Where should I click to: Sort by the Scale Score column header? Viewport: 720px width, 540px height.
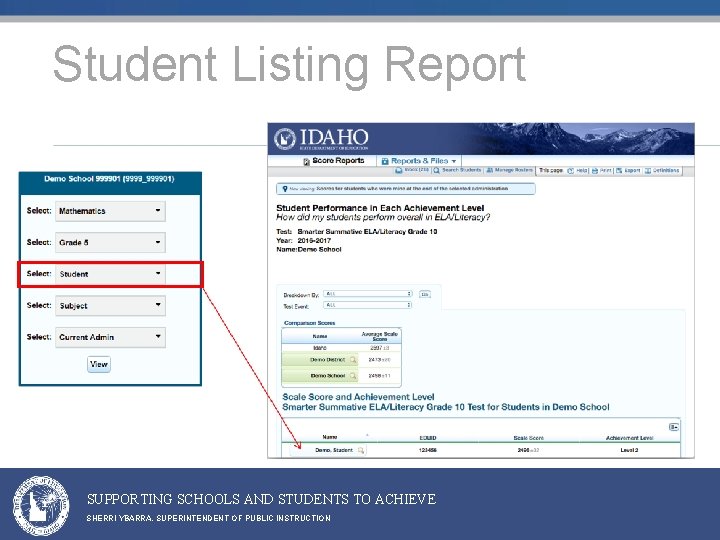529,438
